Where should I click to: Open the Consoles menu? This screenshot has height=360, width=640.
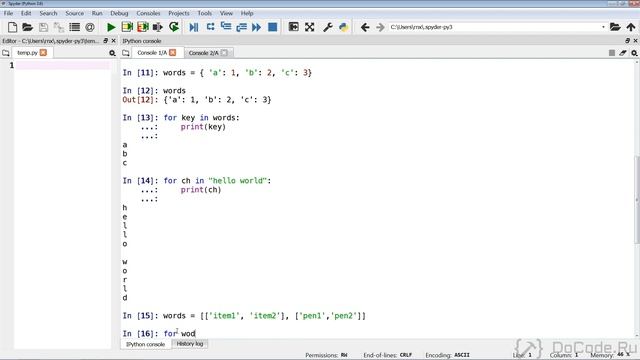pos(148,13)
